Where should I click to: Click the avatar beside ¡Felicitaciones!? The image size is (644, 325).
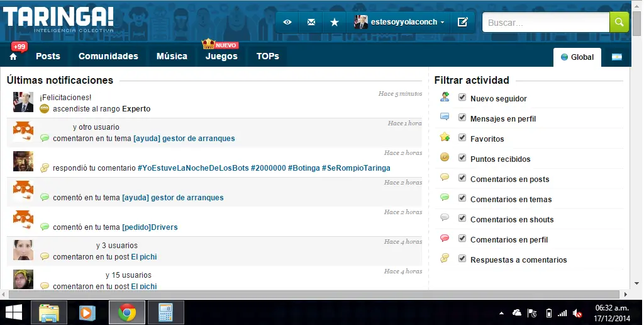coord(23,102)
